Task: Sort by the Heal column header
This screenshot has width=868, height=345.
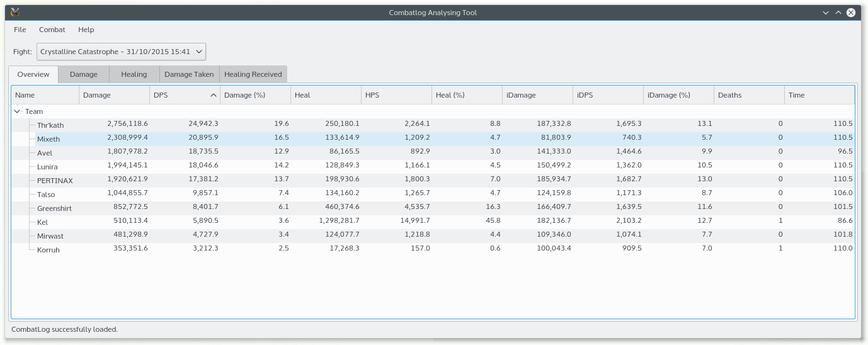Action: click(326, 95)
